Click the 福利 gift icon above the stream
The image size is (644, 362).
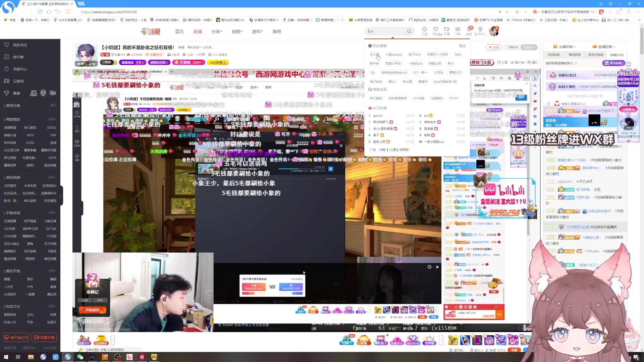pos(532,62)
